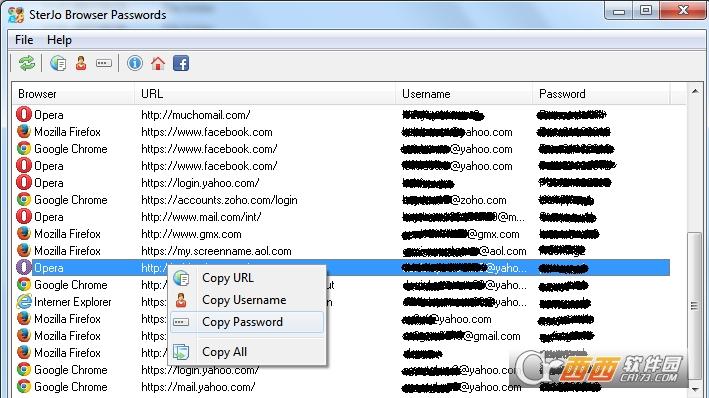
Task: Click the scrollbar up arrow
Action: [x=695, y=92]
